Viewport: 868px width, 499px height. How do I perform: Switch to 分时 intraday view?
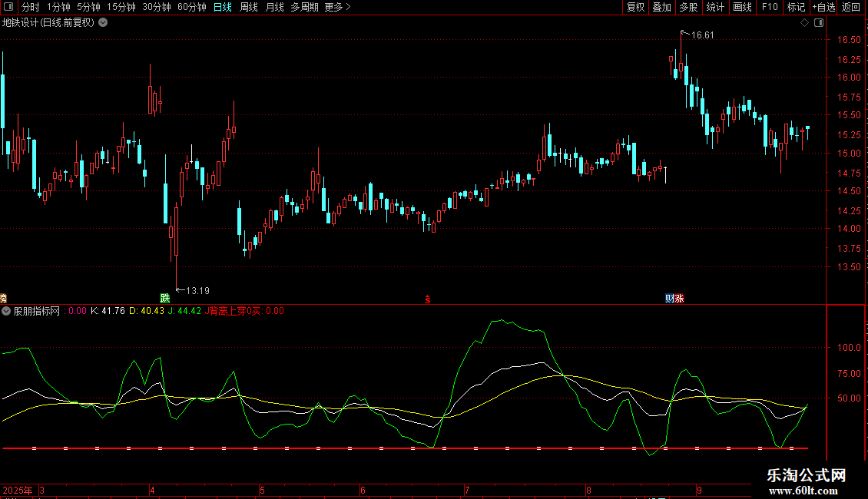point(30,7)
